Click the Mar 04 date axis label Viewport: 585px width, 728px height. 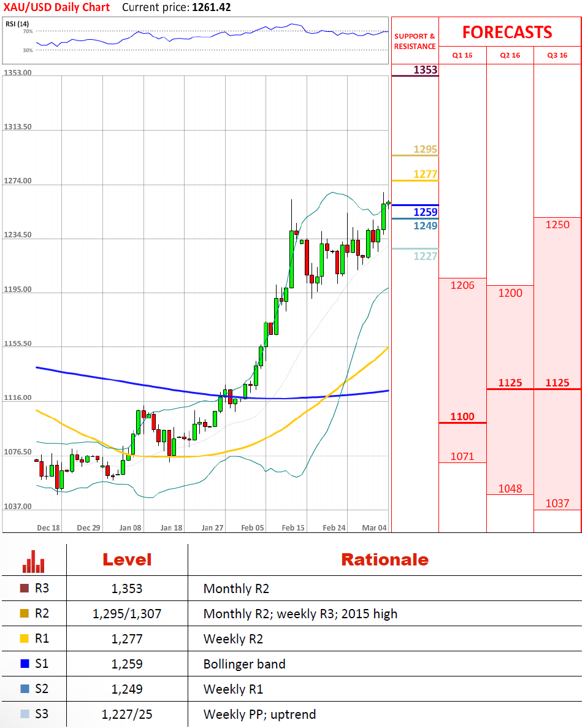[374, 528]
